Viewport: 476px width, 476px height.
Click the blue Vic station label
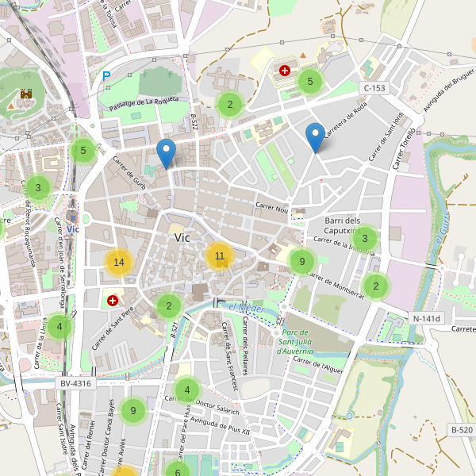pyautogui.click(x=73, y=229)
